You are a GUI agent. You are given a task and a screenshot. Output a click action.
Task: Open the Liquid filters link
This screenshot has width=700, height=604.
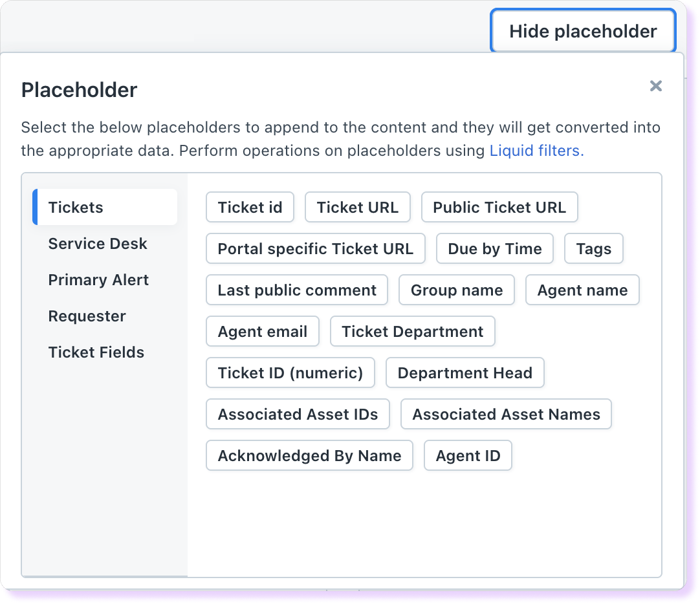[536, 151]
